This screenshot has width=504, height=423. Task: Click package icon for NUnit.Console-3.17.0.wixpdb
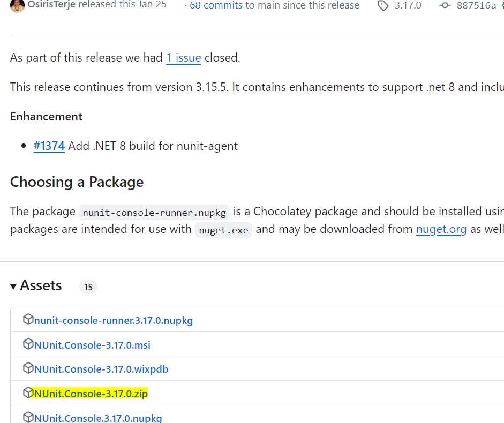click(x=28, y=368)
